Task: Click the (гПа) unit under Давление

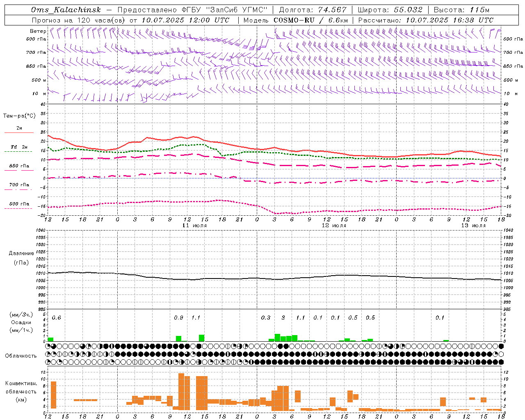Action: pos(21,262)
